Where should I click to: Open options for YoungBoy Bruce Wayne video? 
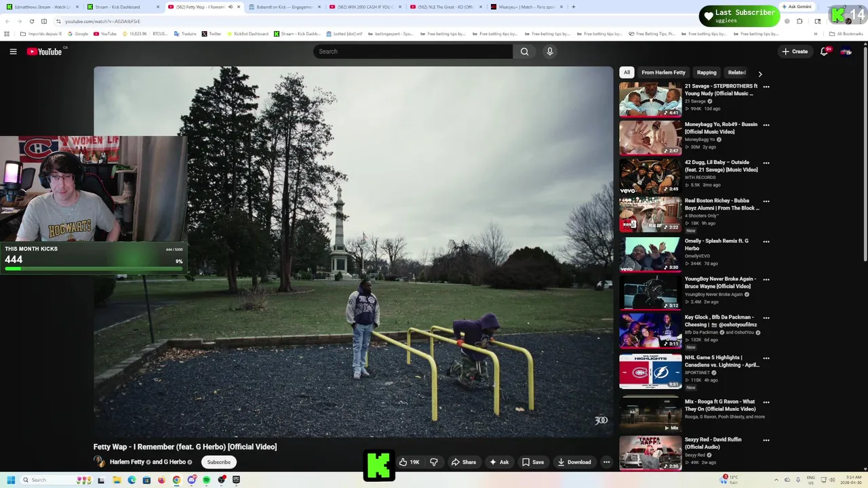[x=766, y=279]
